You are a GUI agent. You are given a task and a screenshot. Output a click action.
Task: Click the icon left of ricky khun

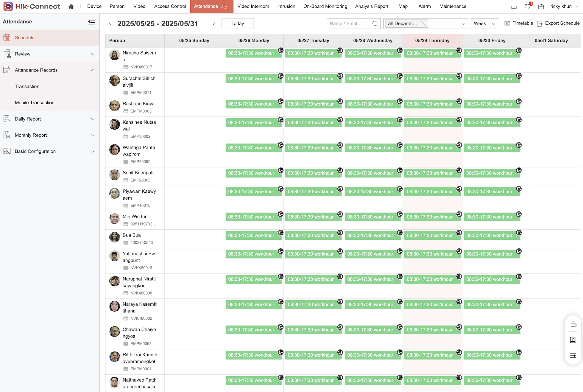541,7
